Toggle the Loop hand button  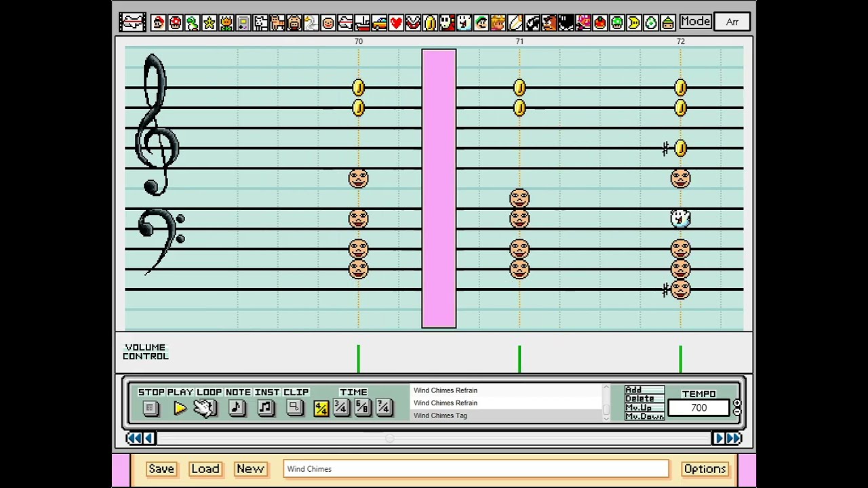pos(205,407)
